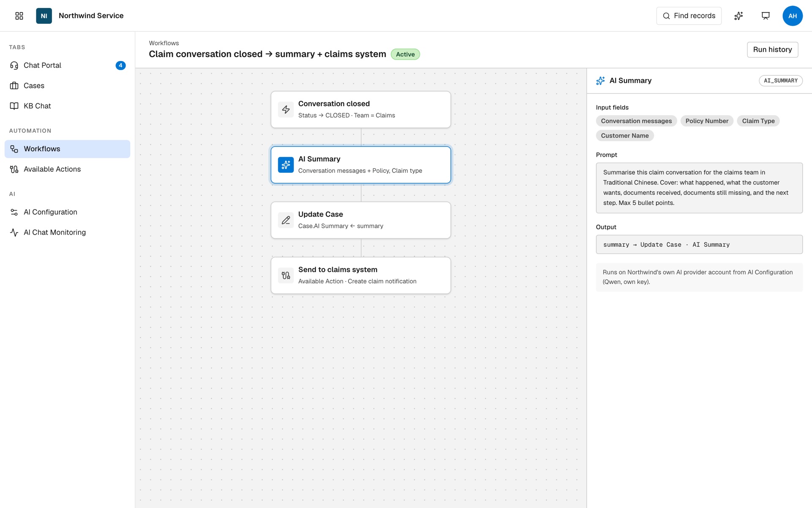Image resolution: width=812 pixels, height=508 pixels.
Task: Open the Cases tab
Action: [67, 86]
